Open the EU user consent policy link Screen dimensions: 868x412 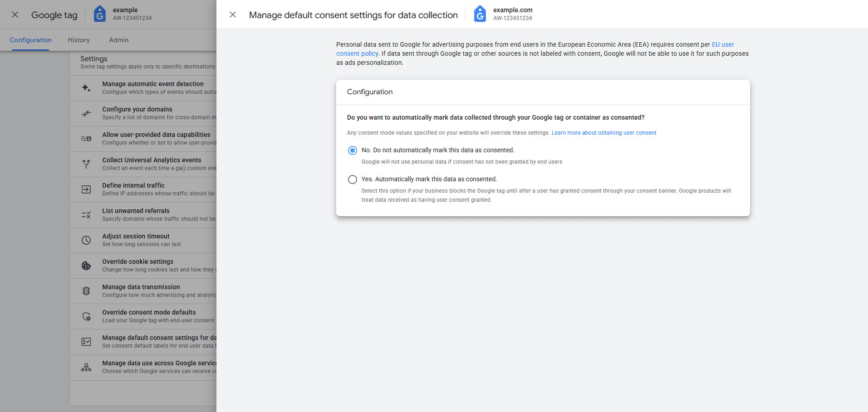722,44
